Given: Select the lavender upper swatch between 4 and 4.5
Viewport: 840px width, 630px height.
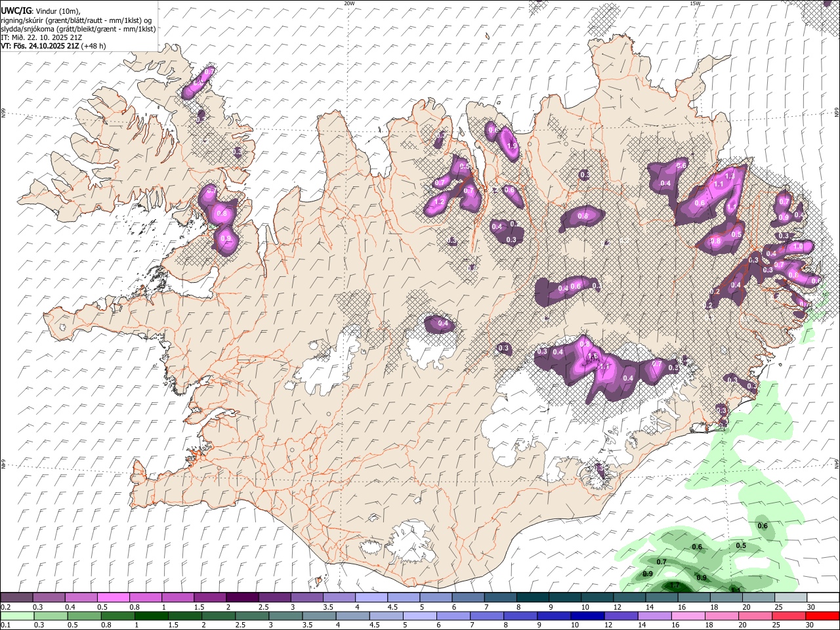Looking at the screenshot, I should coord(371,597).
